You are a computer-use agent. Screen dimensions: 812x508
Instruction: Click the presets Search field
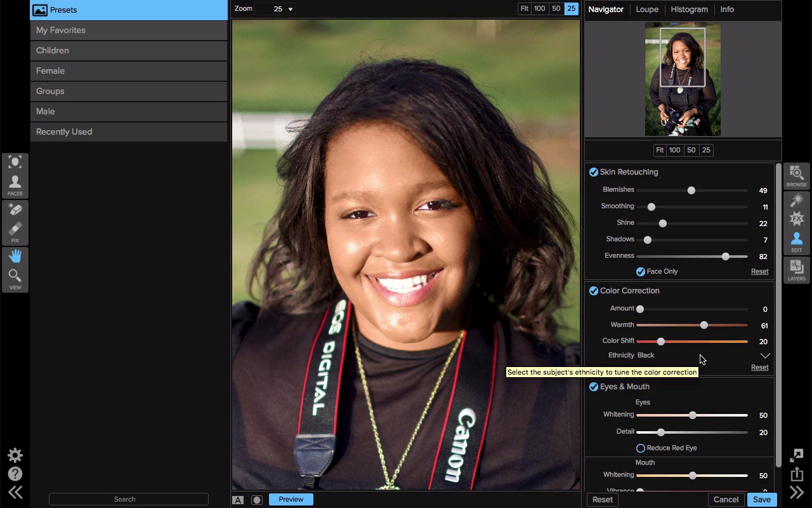129,499
